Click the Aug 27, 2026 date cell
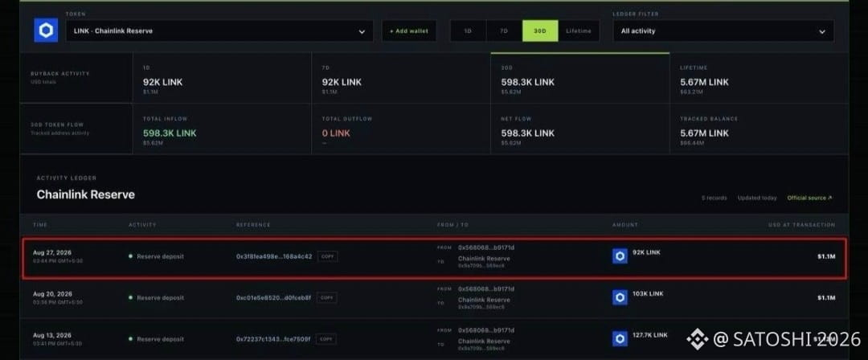This screenshot has width=868, height=360. click(x=52, y=252)
